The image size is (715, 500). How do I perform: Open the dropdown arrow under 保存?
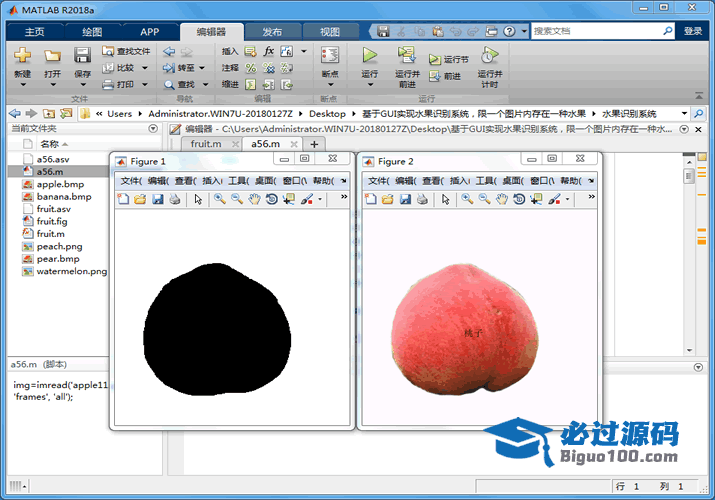click(83, 85)
